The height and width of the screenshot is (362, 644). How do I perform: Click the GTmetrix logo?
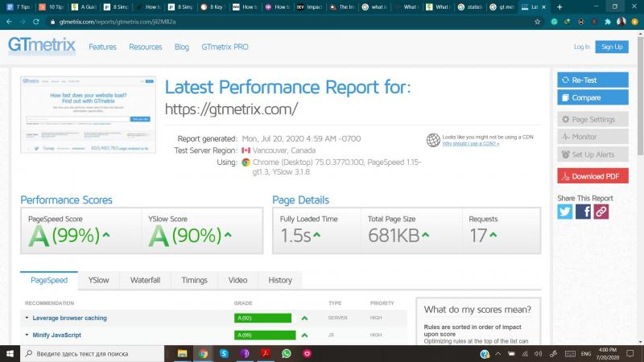coord(42,46)
